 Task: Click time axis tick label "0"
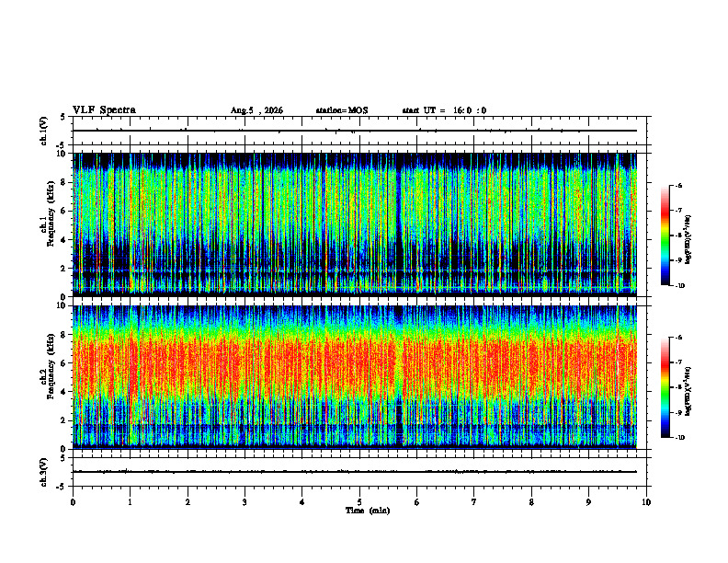73,502
